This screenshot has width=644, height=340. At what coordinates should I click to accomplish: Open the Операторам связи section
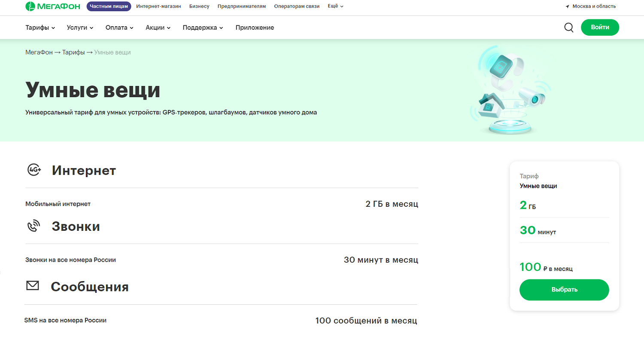point(297,6)
